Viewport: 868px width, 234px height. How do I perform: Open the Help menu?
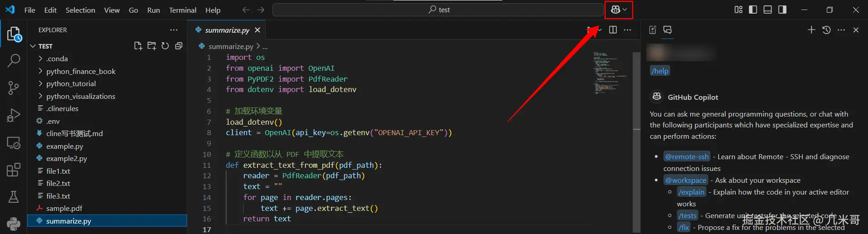tap(213, 10)
